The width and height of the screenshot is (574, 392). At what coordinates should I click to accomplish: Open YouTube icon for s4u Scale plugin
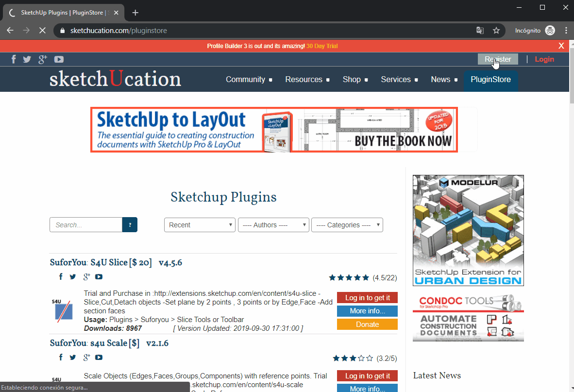pos(99,357)
